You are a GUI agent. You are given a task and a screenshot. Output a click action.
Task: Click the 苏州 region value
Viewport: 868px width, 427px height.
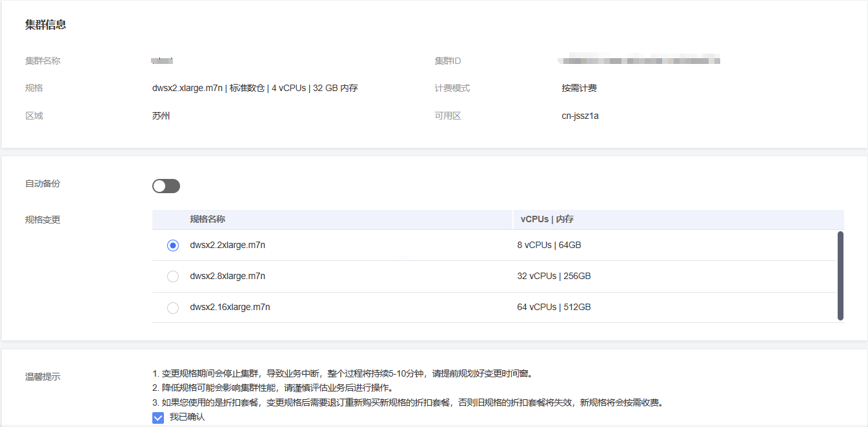(161, 116)
